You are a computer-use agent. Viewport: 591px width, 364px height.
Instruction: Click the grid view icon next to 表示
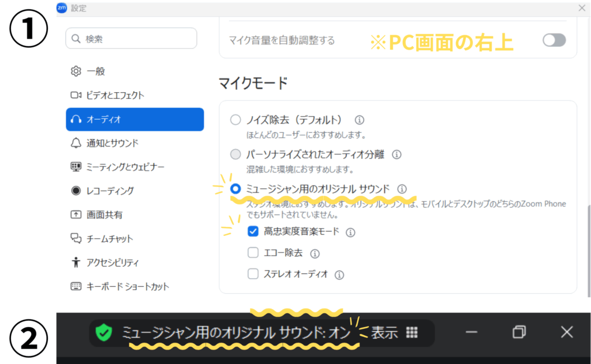click(412, 332)
